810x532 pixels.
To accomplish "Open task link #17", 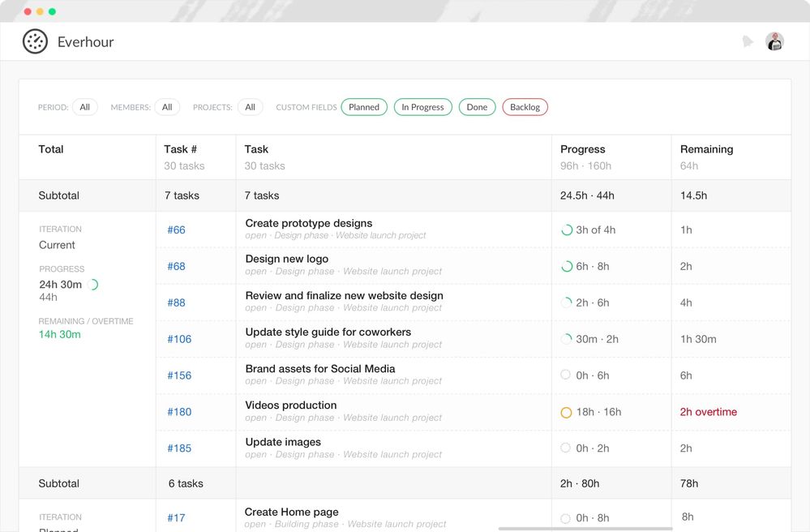I will click(x=176, y=518).
